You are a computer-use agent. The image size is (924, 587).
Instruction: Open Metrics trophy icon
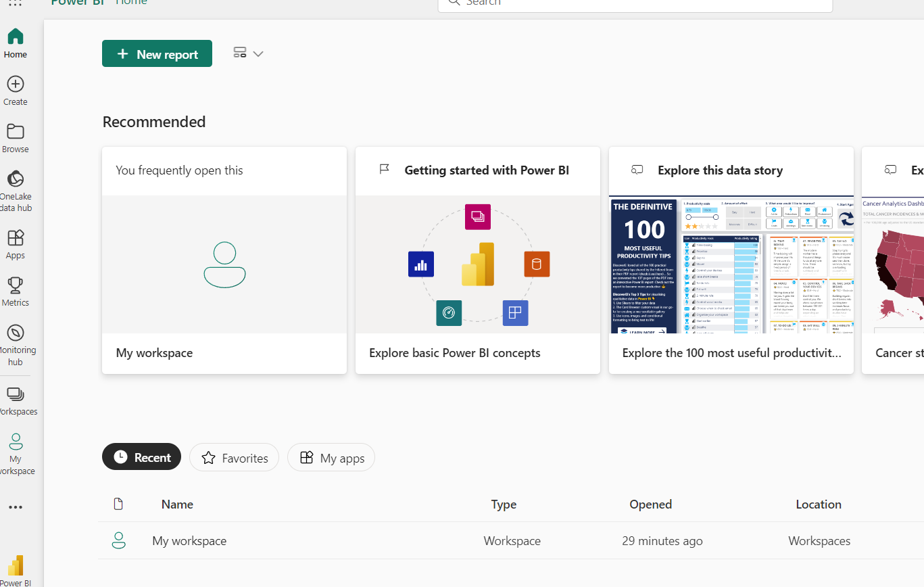coord(15,285)
